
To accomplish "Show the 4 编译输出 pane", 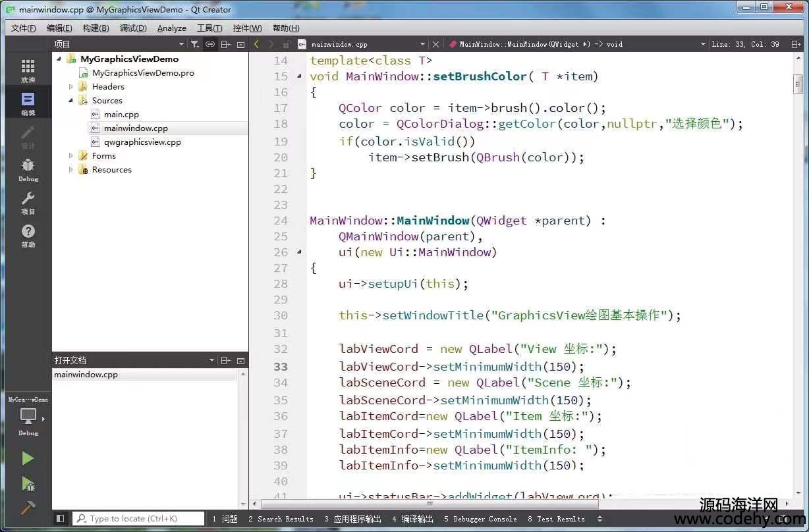I will click(412, 519).
